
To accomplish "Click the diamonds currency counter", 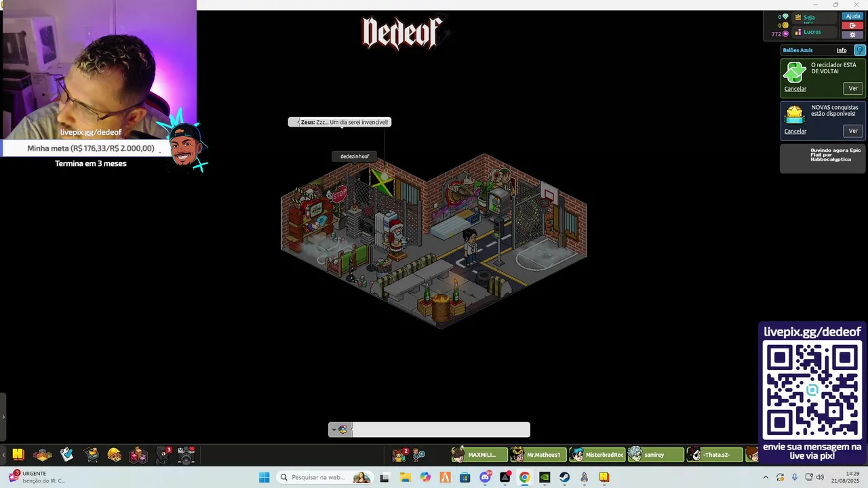I will coord(783,17).
